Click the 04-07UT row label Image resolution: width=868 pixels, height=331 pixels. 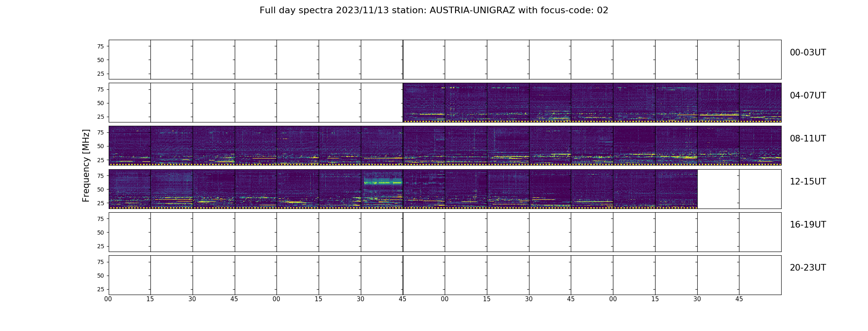click(x=808, y=96)
